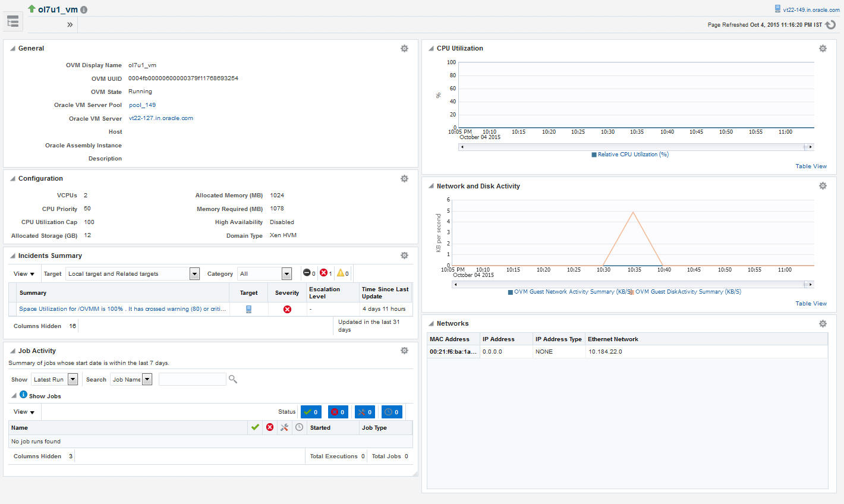The image size is (844, 504).
Task: Open Table View for CPU Utilization
Action: 811,166
